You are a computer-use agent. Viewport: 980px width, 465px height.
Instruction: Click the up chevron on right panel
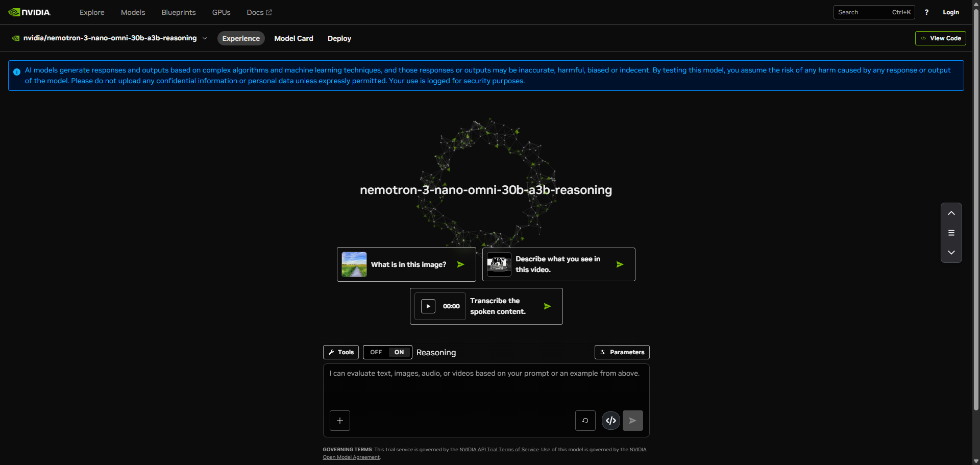[951, 213]
